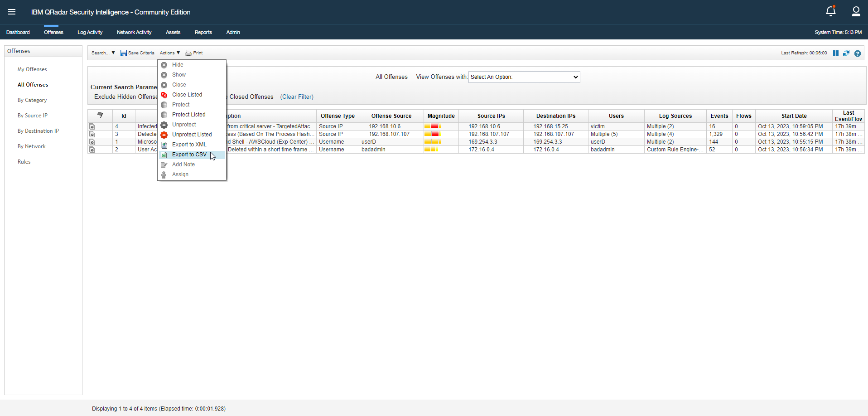The height and width of the screenshot is (416, 868).
Task: Click the Export to CSV icon
Action: coord(164,155)
